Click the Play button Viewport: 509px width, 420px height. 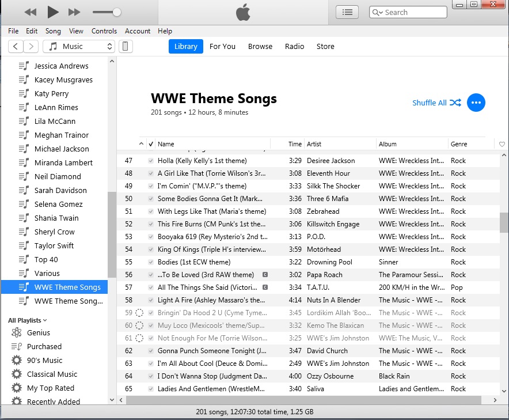53,12
